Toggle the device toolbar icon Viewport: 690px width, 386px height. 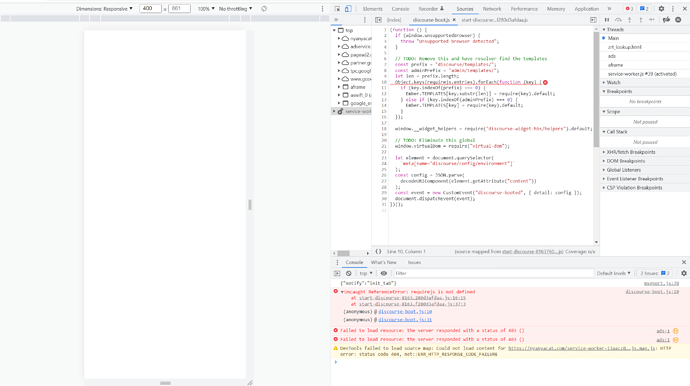[x=348, y=9]
